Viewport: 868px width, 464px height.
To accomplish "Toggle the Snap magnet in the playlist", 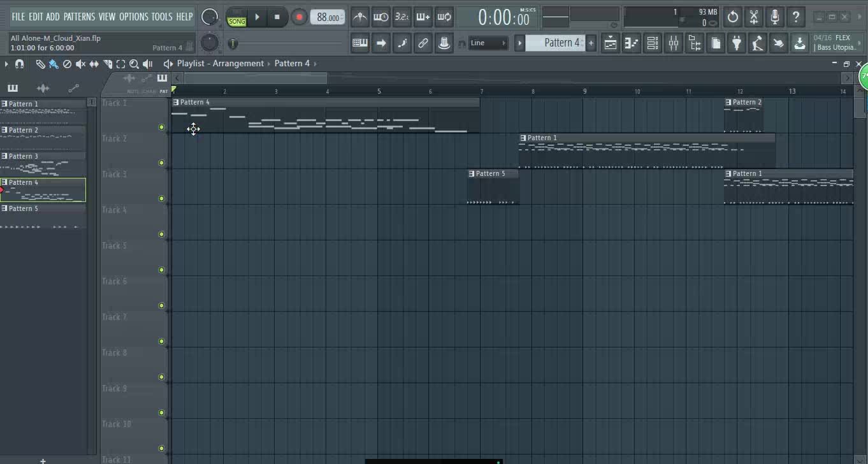I will [x=18, y=63].
